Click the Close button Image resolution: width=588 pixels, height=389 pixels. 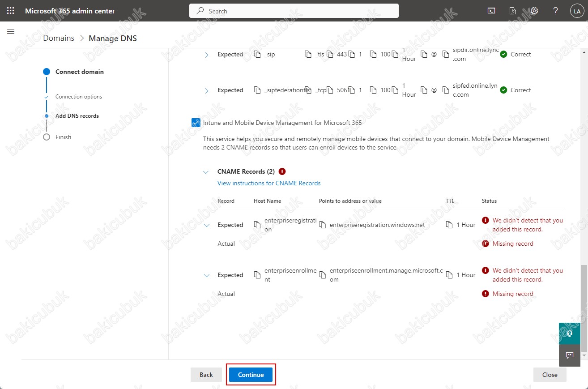tap(550, 375)
